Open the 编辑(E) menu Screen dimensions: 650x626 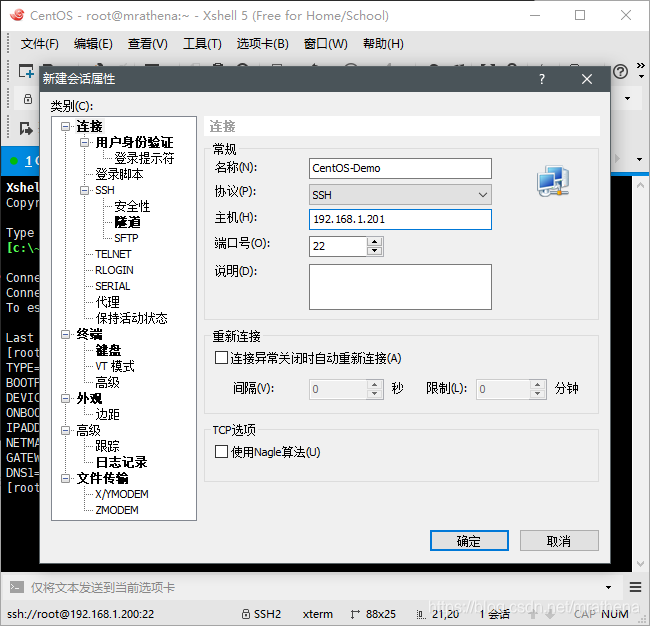coord(93,44)
